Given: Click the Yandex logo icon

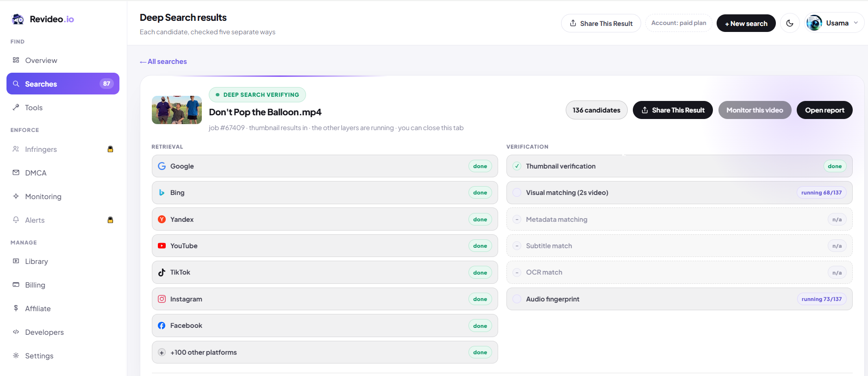Looking at the screenshot, I should click(x=162, y=219).
